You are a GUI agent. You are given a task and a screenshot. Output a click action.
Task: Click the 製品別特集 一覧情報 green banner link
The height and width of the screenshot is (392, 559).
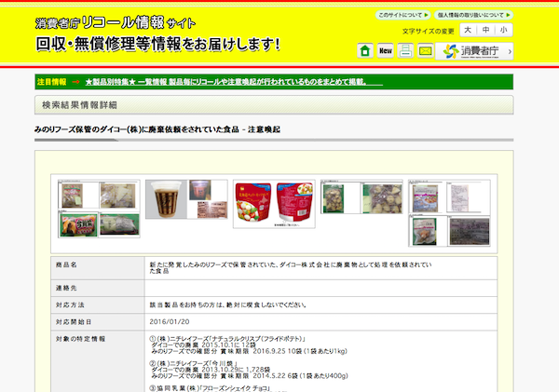(234, 82)
